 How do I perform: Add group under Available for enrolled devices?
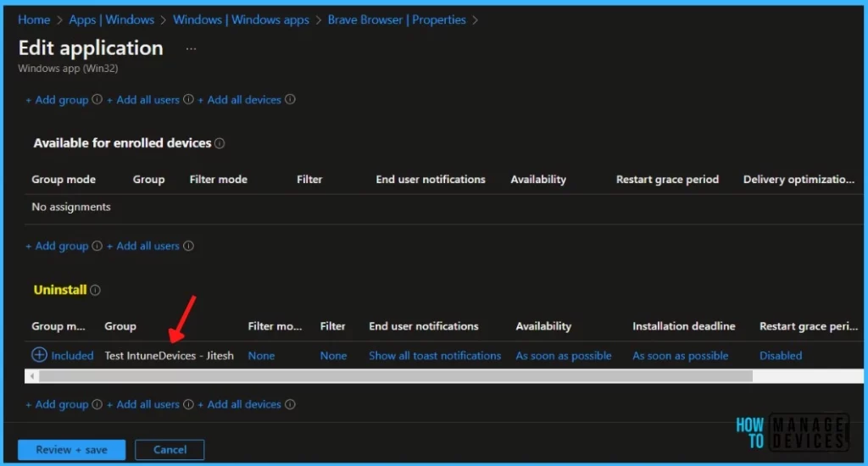point(57,246)
